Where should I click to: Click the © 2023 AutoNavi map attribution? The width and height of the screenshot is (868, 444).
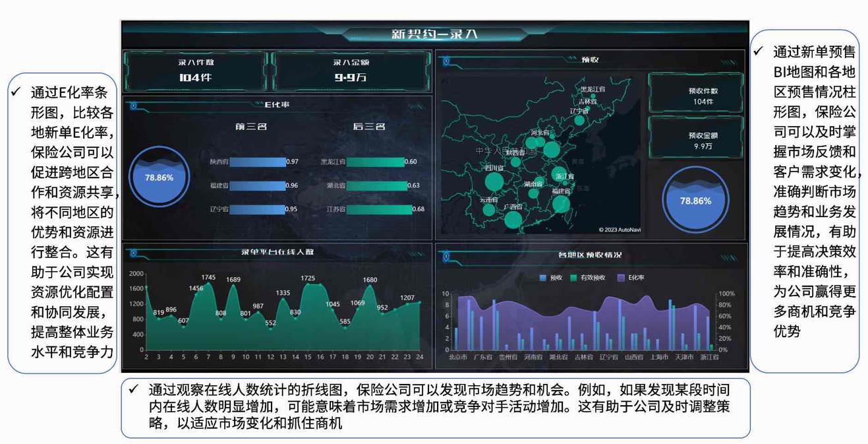point(620,230)
